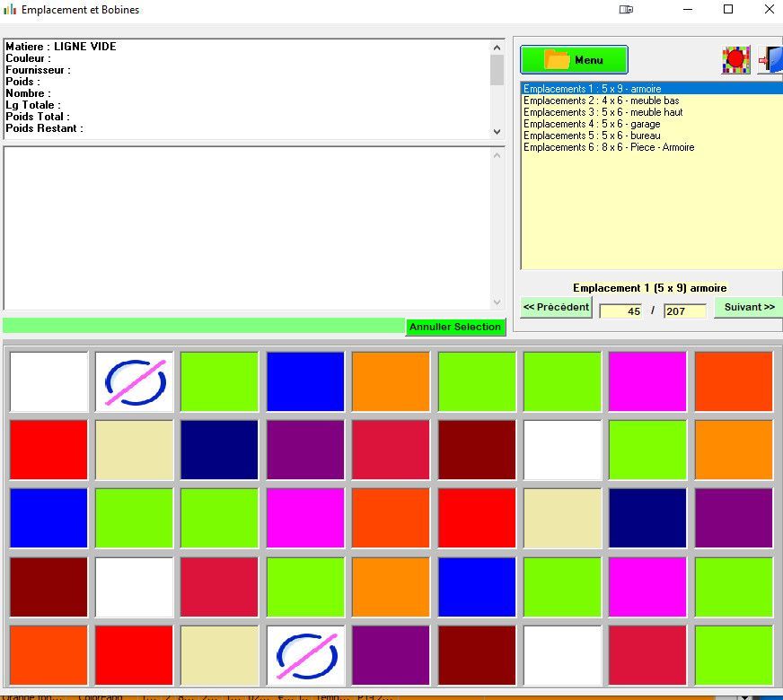Select the white swatch in the second row
This screenshot has height=700, width=783.
click(x=562, y=450)
